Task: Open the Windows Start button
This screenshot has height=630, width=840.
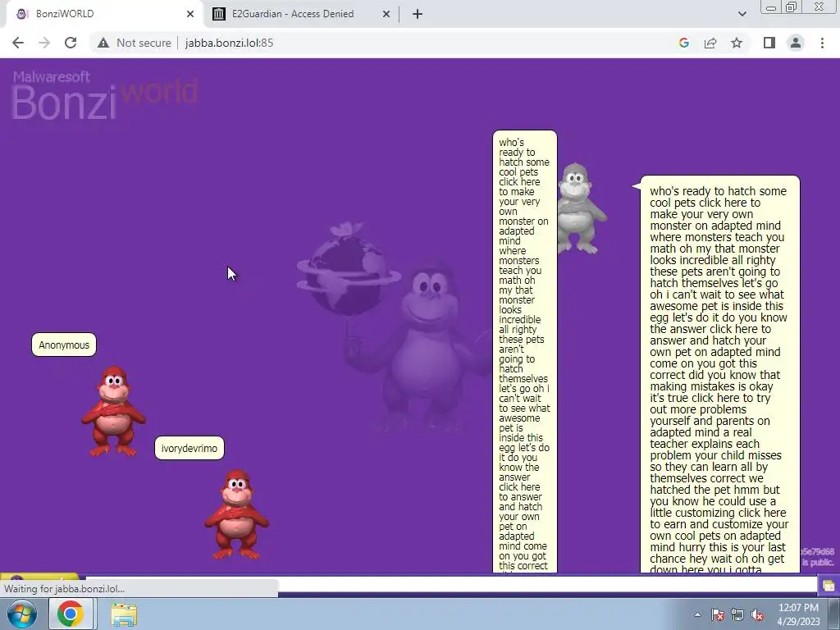Action: (x=22, y=614)
